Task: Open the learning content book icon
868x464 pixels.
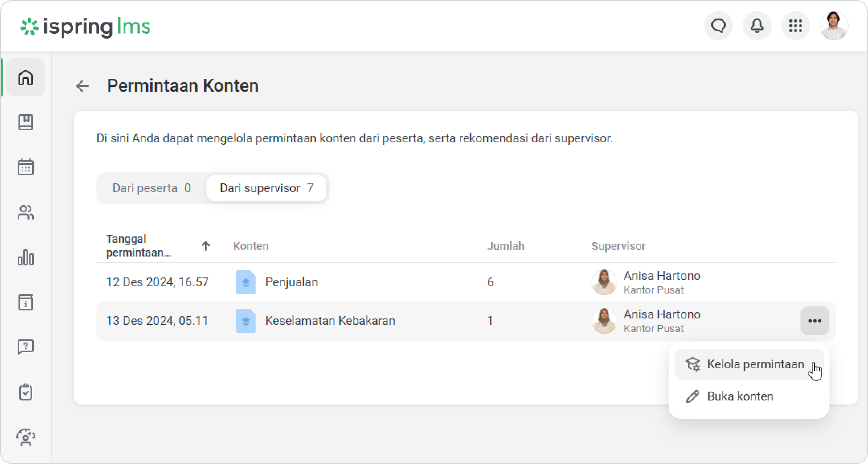Action: click(x=26, y=122)
